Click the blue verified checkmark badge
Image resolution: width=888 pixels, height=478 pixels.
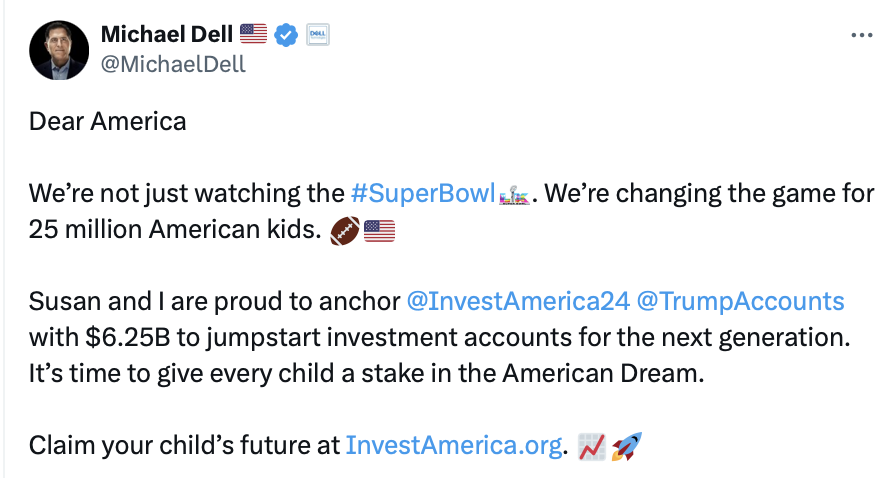287,35
